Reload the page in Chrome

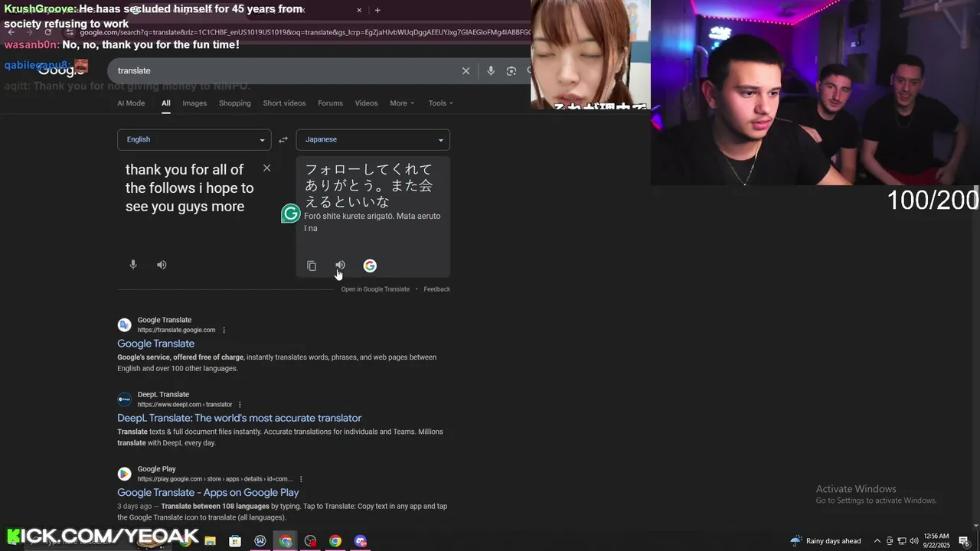(x=48, y=32)
